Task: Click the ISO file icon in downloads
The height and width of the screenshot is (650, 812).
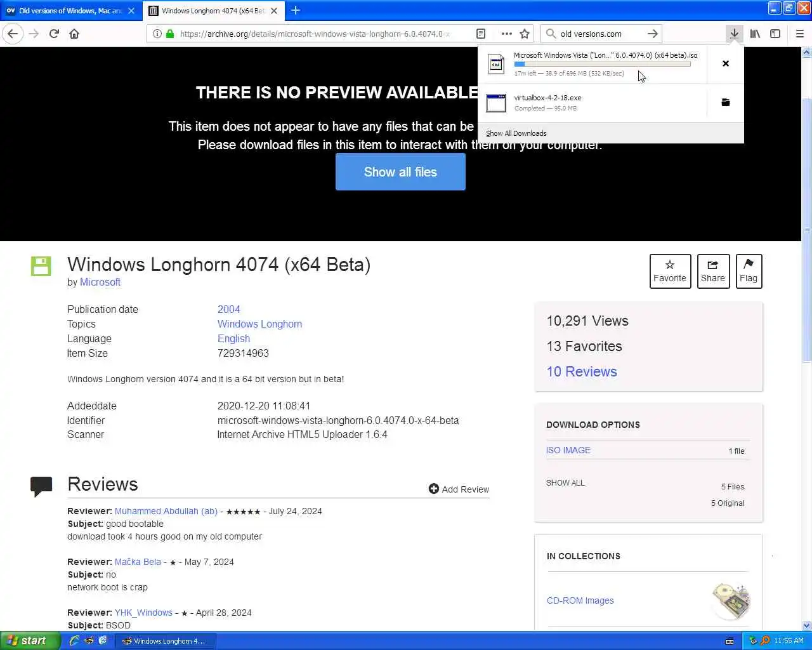Action: (496, 64)
